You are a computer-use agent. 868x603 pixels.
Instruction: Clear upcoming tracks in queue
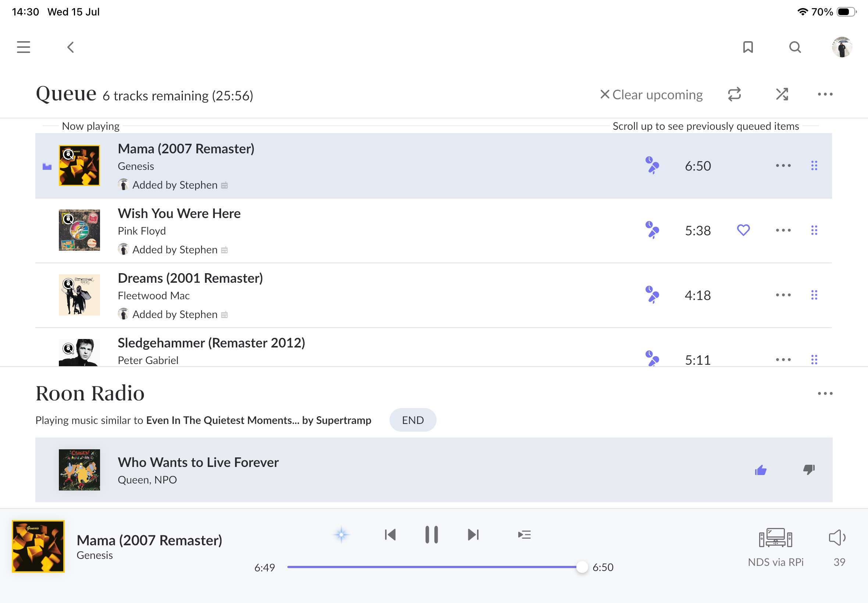point(651,94)
